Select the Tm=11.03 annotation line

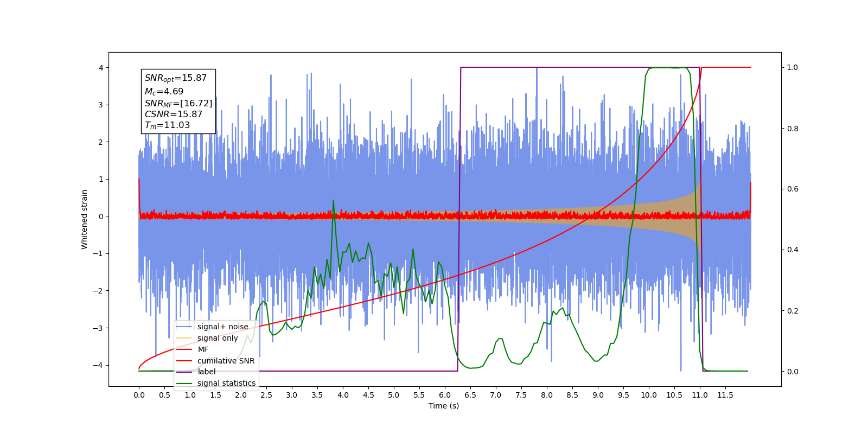[x=167, y=125]
